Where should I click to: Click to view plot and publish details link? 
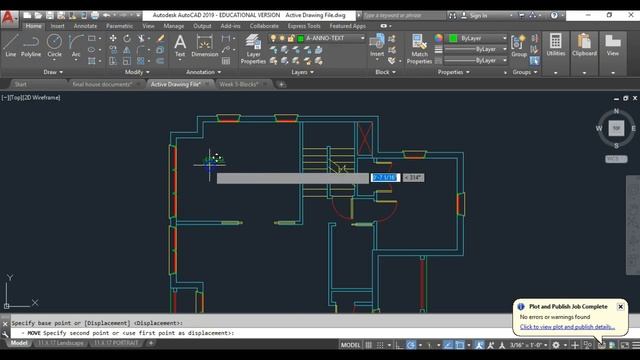coord(567,327)
